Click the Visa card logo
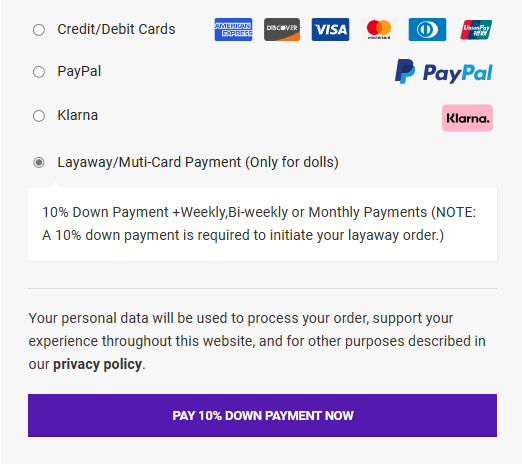This screenshot has height=464, width=522. tap(330, 30)
